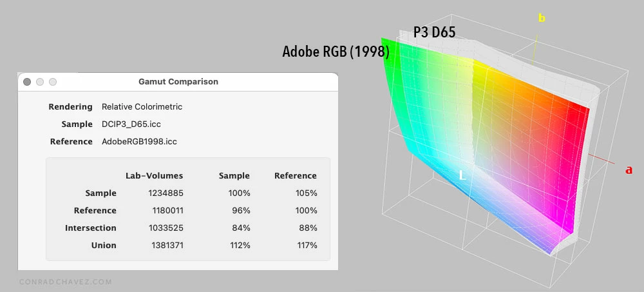Click the P3 D65 gamut label
The image size is (644, 292).
[435, 32]
